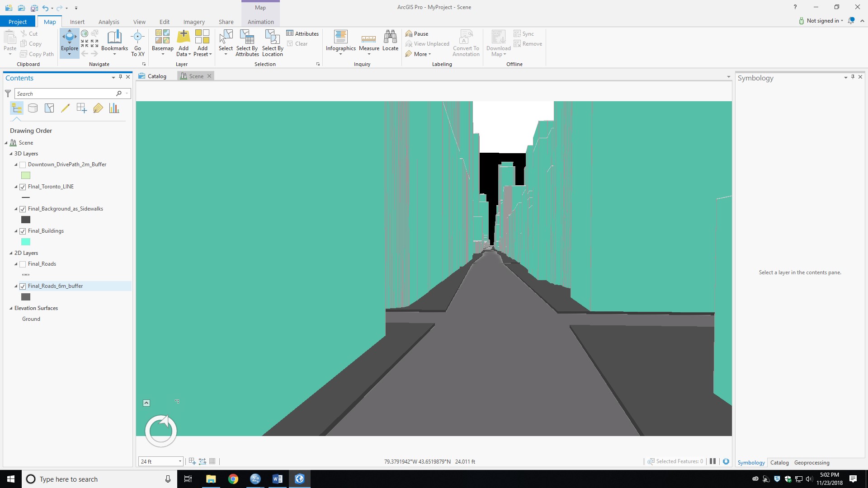Viewport: 868px width, 488px height.
Task: Uncheck the Final_Roads layer visibility
Action: [23, 264]
